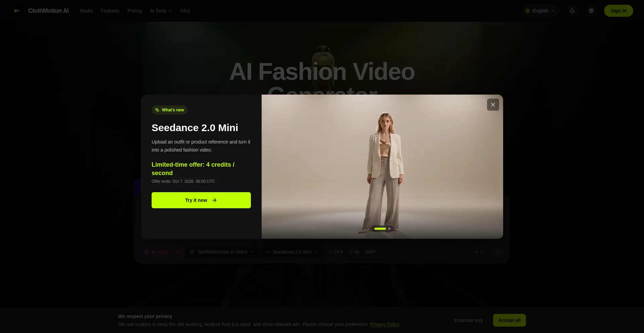The width and height of the screenshot is (644, 333).
Task: Click Accept all cookies
Action: point(509,320)
